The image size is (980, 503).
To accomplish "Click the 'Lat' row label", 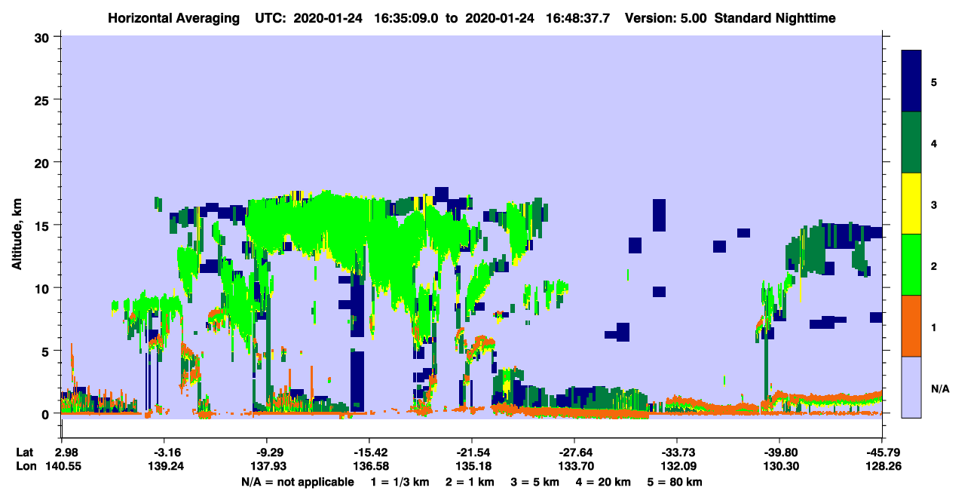I will (24, 452).
